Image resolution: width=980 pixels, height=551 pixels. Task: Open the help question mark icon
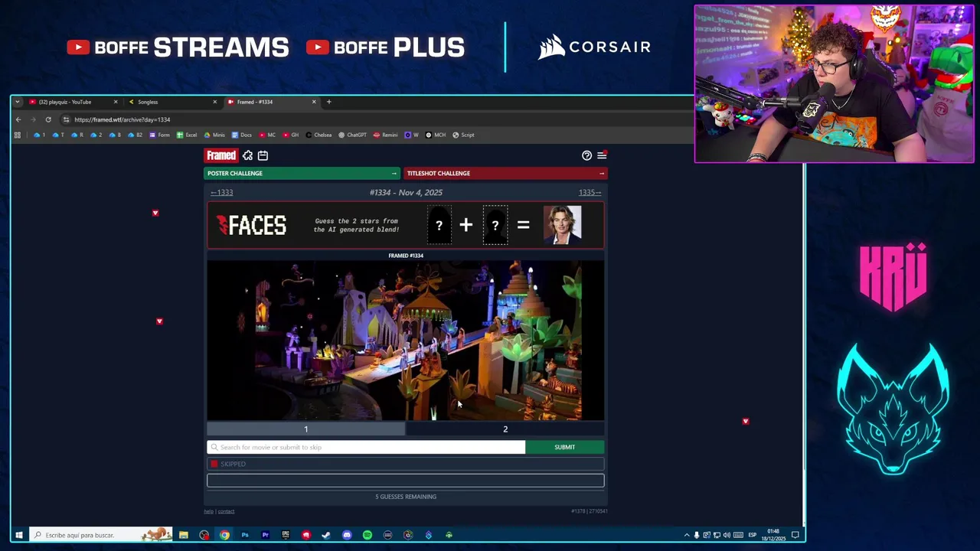[x=586, y=155]
